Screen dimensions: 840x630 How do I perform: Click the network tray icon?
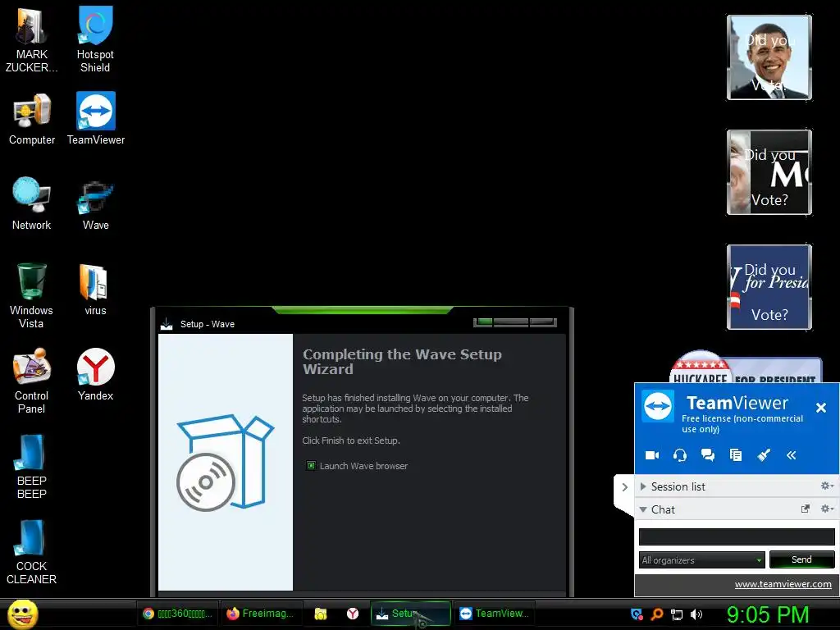[x=677, y=614]
